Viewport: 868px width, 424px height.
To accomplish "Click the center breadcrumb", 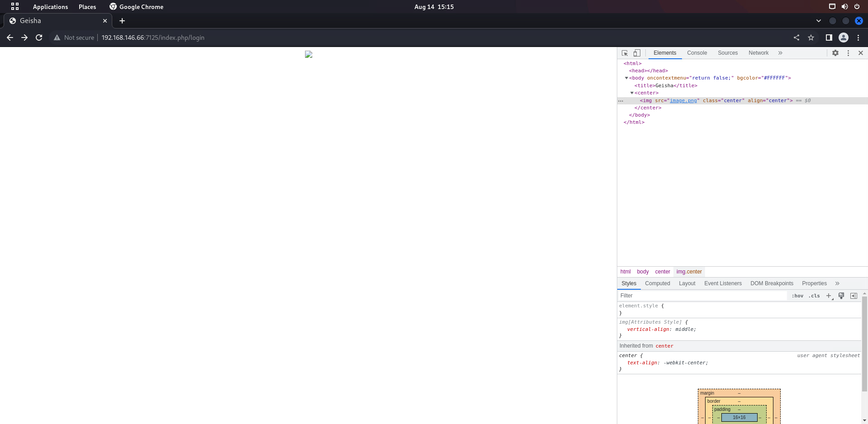I will 663,272.
